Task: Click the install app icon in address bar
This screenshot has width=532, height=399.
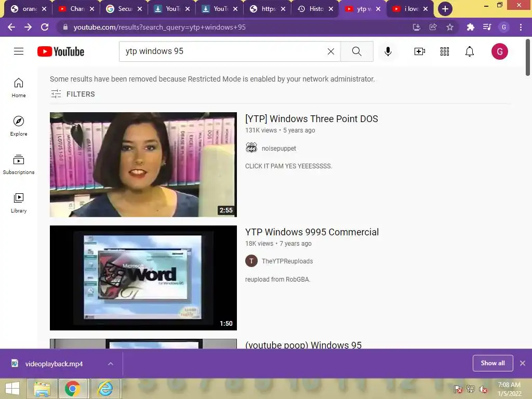Action: [x=416, y=27]
